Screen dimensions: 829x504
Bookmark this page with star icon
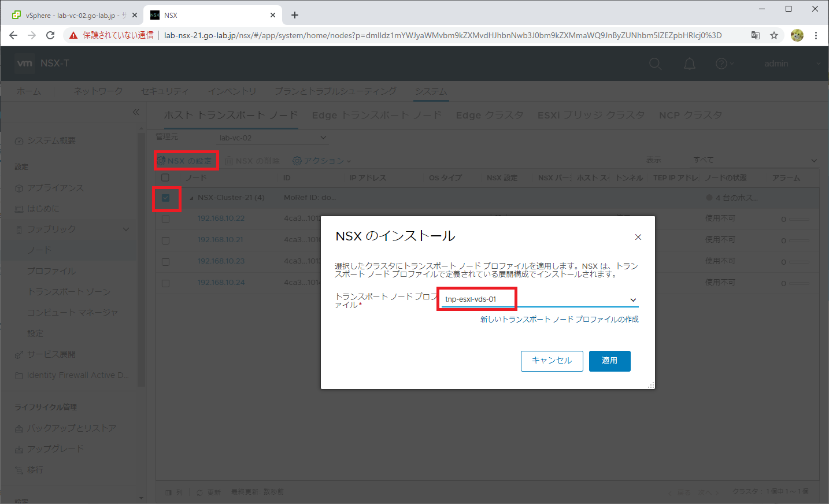tap(774, 35)
